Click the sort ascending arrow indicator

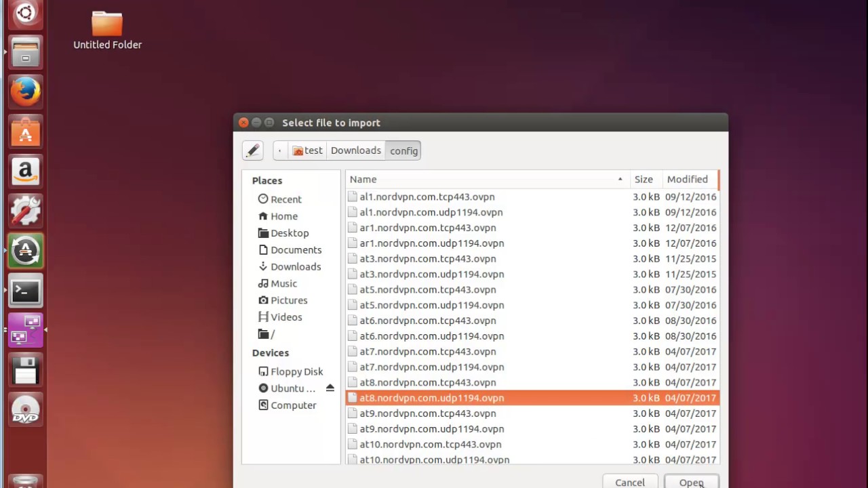click(x=620, y=180)
